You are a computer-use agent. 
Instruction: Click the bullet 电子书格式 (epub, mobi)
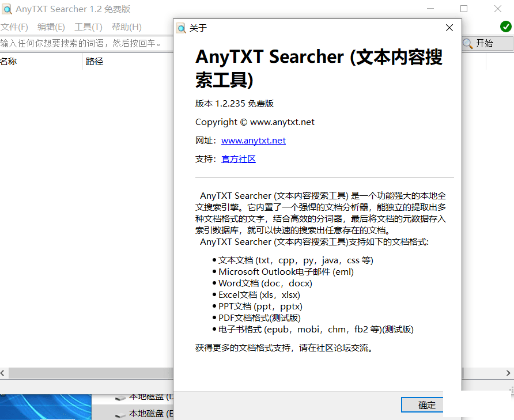click(313, 329)
